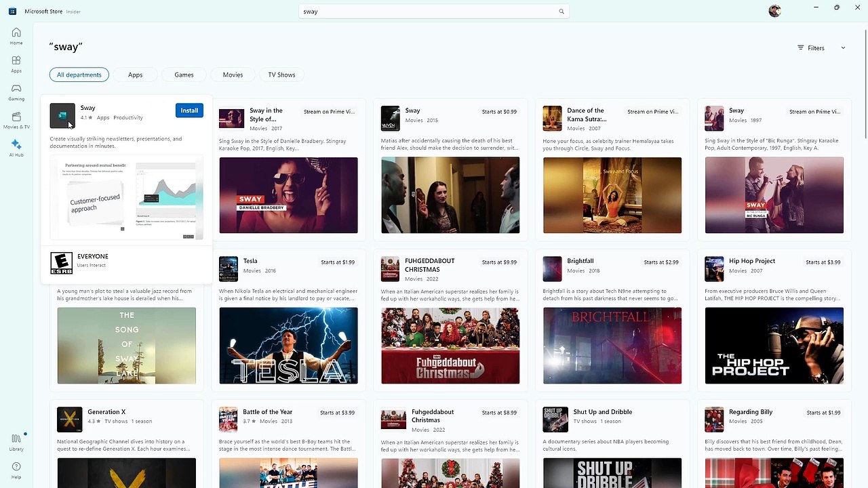The image size is (868, 488).
Task: Click the small Tesla movie poster
Action: [x=229, y=268]
